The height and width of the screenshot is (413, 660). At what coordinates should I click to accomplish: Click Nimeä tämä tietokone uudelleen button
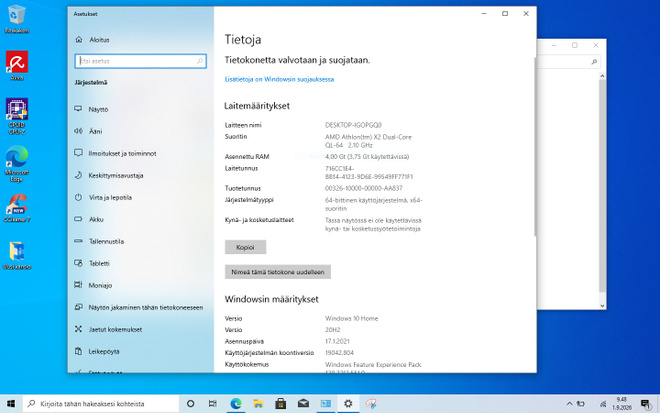pos(278,272)
